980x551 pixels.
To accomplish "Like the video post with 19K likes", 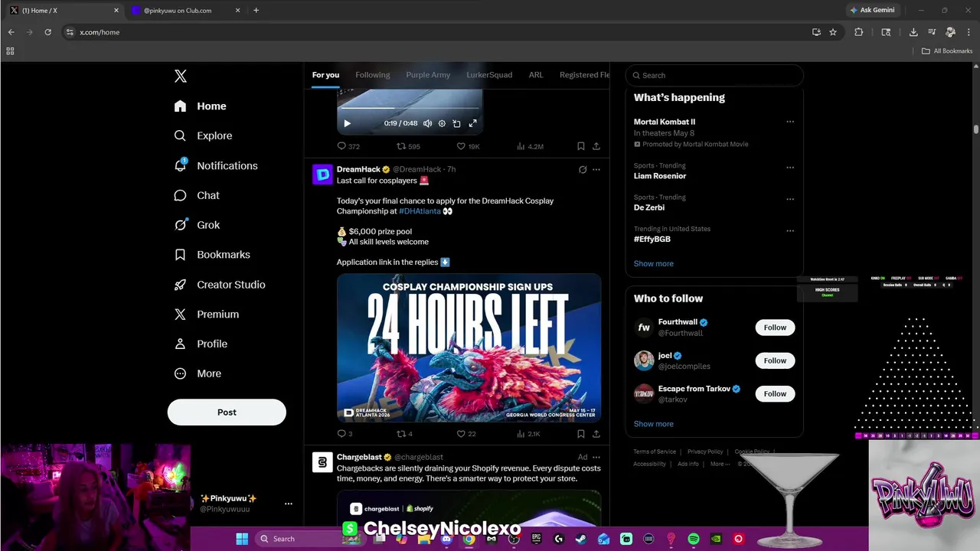I will (468, 146).
